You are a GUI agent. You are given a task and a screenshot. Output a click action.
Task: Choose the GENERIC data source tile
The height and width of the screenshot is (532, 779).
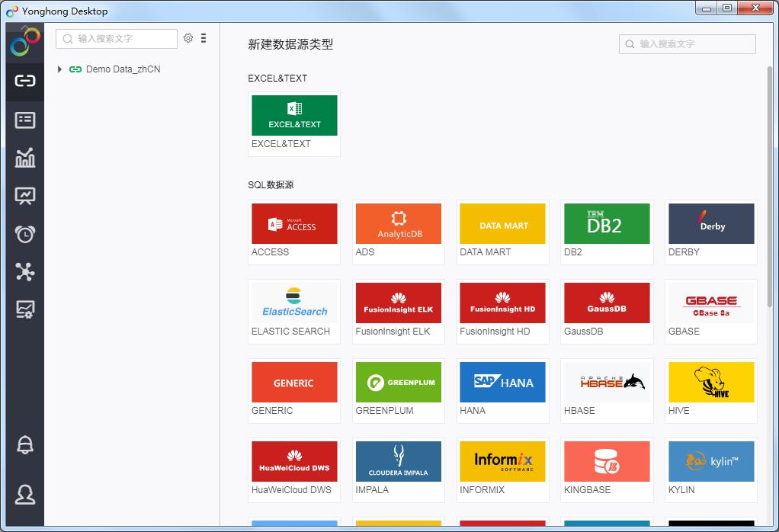pyautogui.click(x=294, y=390)
